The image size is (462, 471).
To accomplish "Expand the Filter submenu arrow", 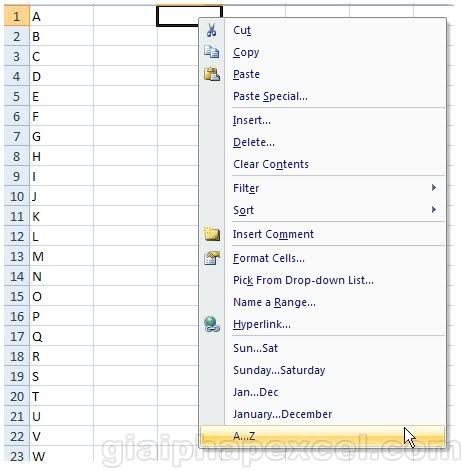I will pos(434,188).
